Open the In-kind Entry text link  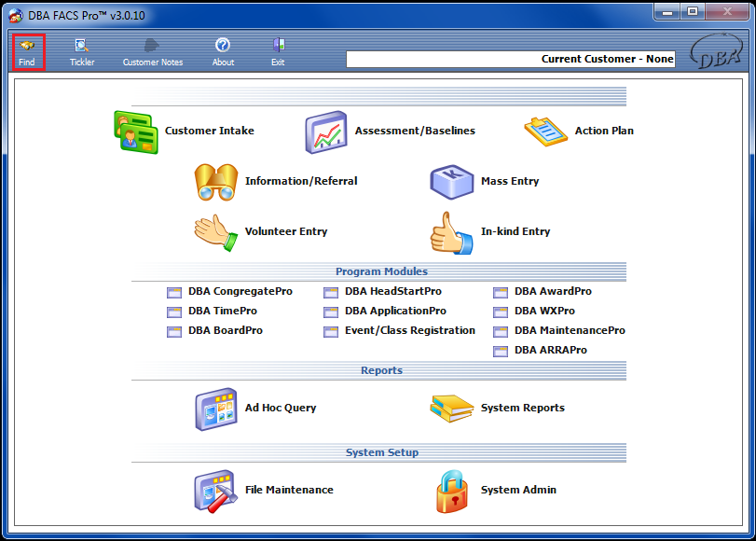click(x=515, y=231)
